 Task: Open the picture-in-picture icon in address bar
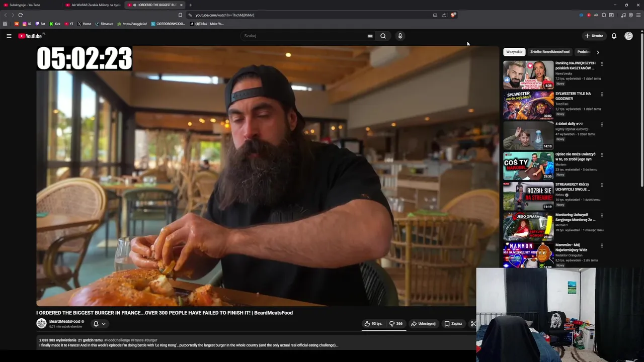(x=435, y=15)
